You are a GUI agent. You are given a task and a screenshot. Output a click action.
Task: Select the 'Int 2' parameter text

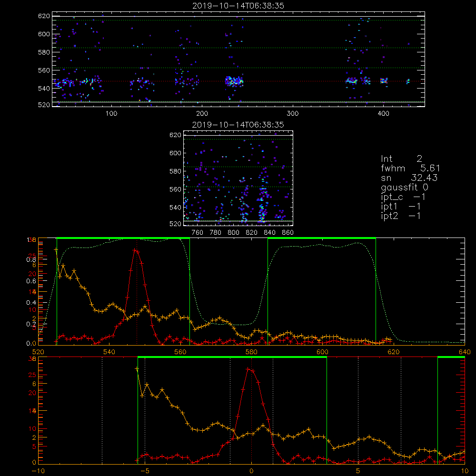[401, 159]
